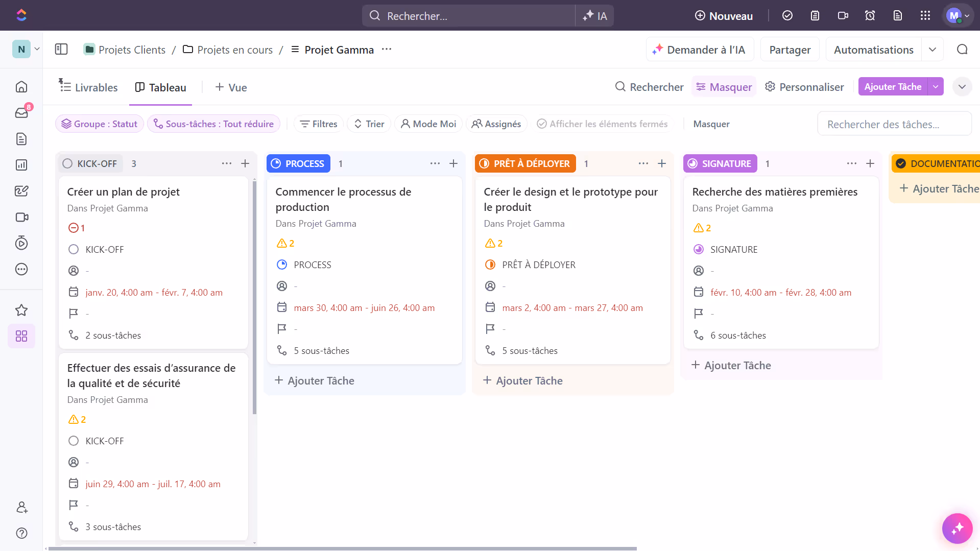Open the Inbox from the sidebar
The height and width of the screenshot is (551, 980).
[21, 113]
